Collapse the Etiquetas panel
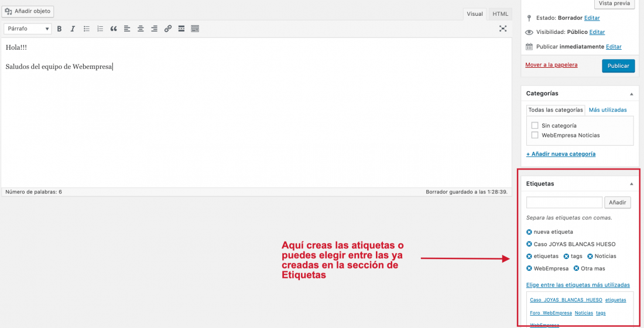 pos(632,184)
